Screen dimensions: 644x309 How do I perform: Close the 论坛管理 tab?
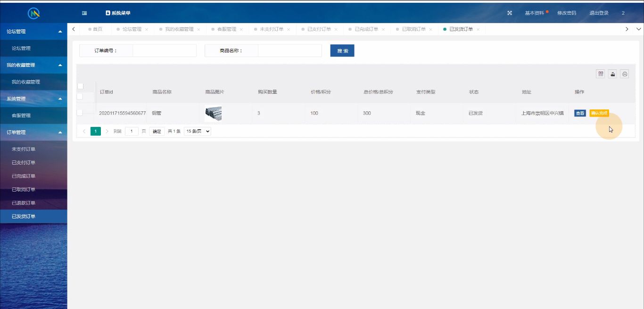pyautogui.click(x=147, y=29)
